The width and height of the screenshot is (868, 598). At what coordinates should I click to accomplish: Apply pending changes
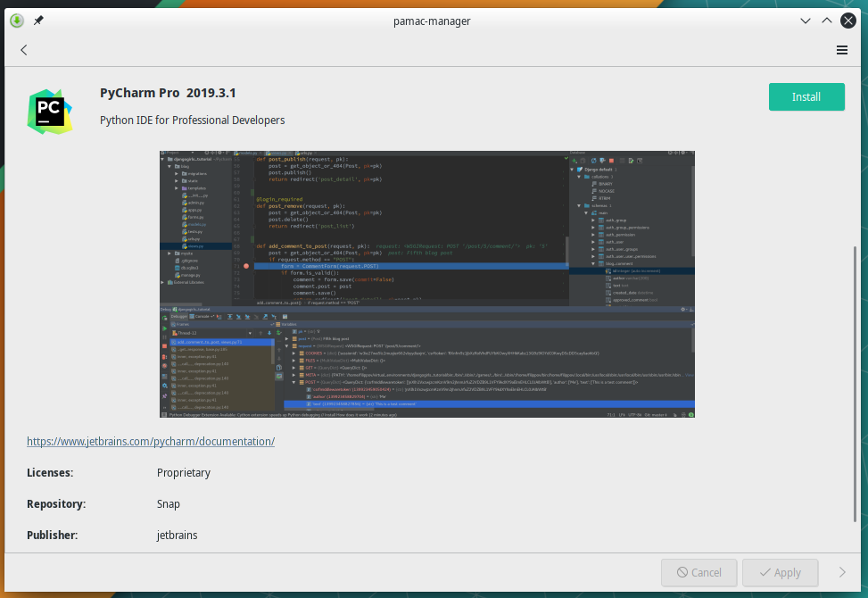(780, 572)
